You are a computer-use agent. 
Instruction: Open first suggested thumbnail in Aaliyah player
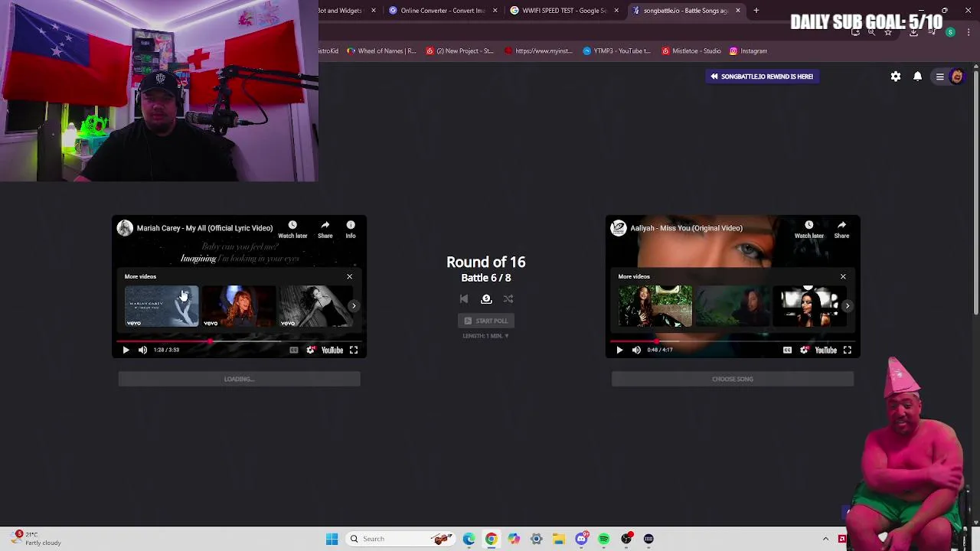point(655,306)
